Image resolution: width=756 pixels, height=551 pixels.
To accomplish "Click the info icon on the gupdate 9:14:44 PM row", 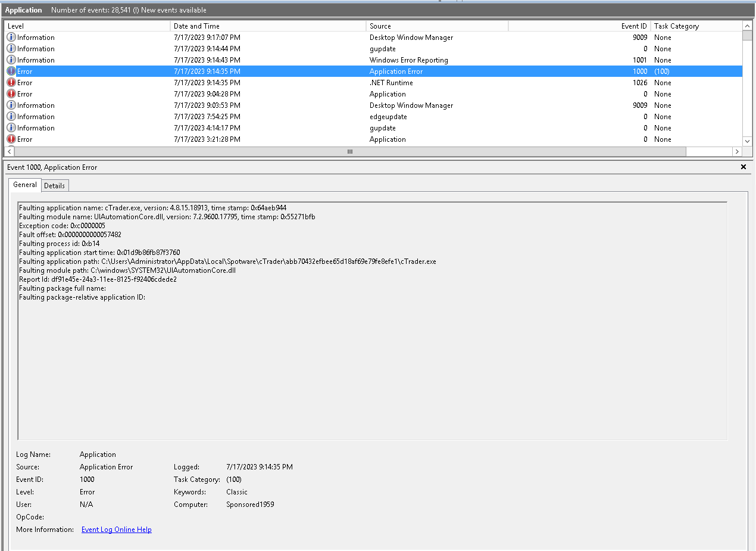I will pyautogui.click(x=11, y=49).
